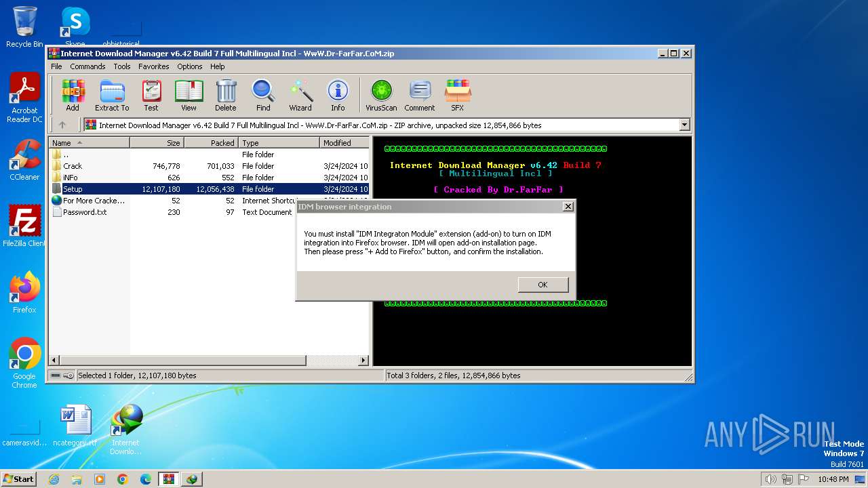Sort by the Packed column header
This screenshot has width=868, height=488.
coord(211,143)
